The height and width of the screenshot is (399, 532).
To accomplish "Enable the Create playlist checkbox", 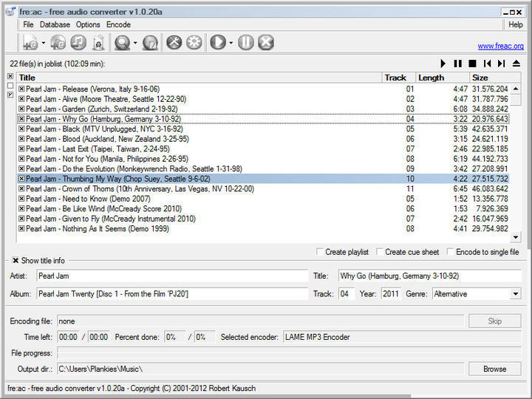I will pyautogui.click(x=319, y=252).
